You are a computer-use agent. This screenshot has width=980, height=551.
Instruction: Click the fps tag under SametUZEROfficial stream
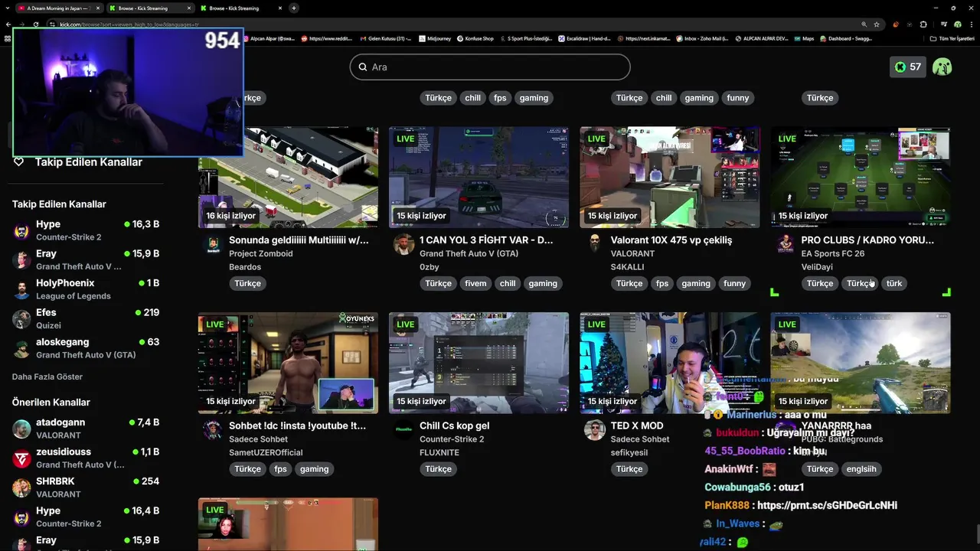tap(281, 469)
